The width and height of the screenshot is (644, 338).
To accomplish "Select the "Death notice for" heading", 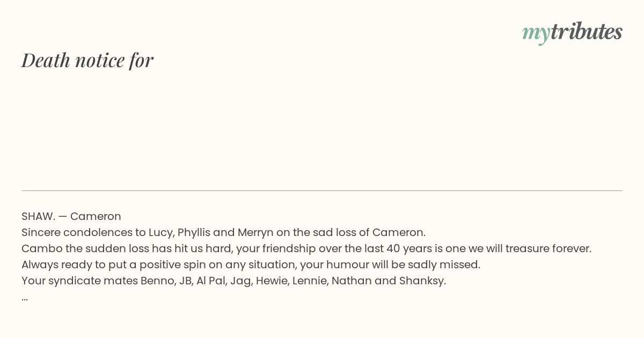I will point(87,60).
